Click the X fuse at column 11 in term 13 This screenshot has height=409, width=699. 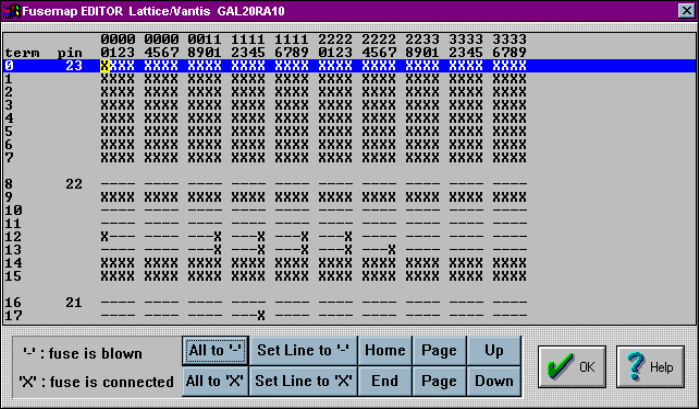coord(218,250)
